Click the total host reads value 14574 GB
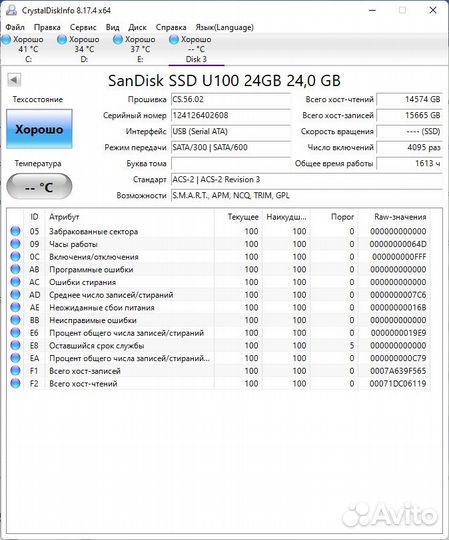This screenshot has height=540, width=449. click(409, 99)
